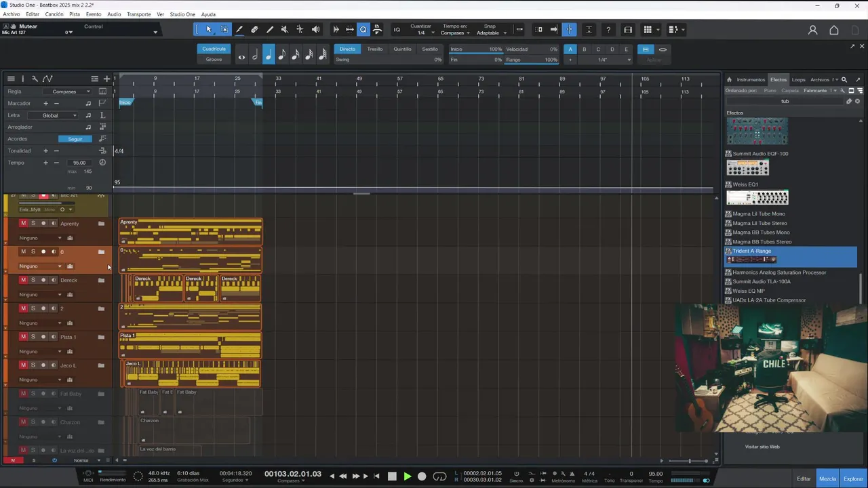This screenshot has width=868, height=488.
Task: Open the IQ input quantize option
Action: click(397, 30)
